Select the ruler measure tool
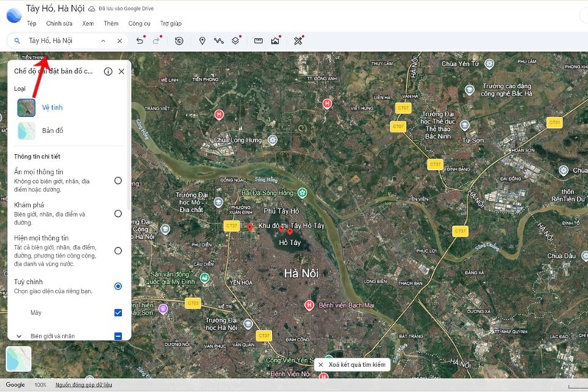This screenshot has width=588, height=392. click(259, 40)
